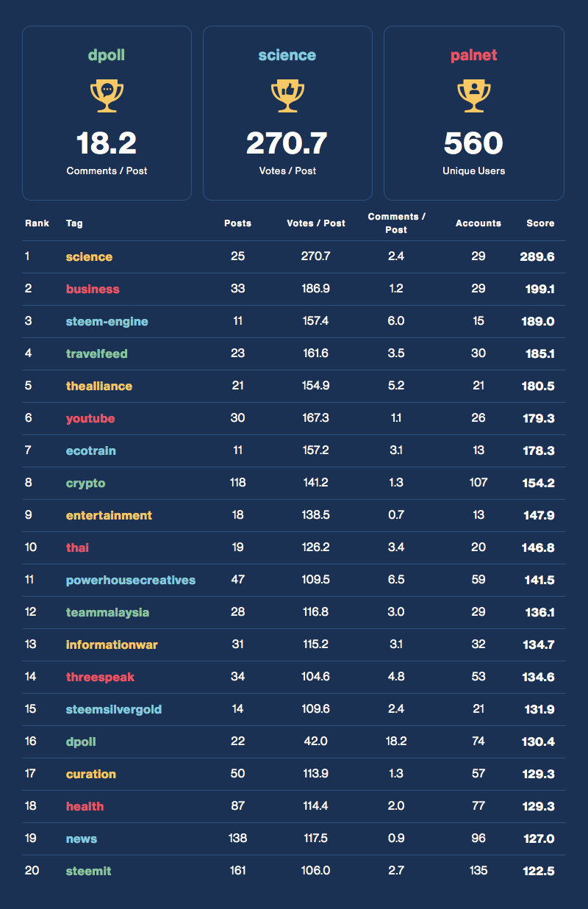Click the thumbs-up trophy icon under science
The height and width of the screenshot is (909, 588).
287,96
